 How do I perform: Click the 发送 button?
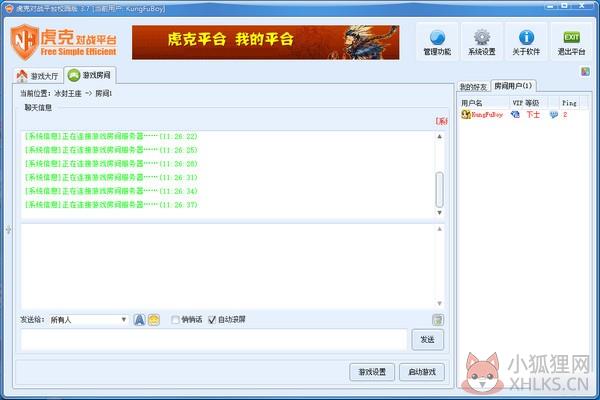(x=427, y=340)
